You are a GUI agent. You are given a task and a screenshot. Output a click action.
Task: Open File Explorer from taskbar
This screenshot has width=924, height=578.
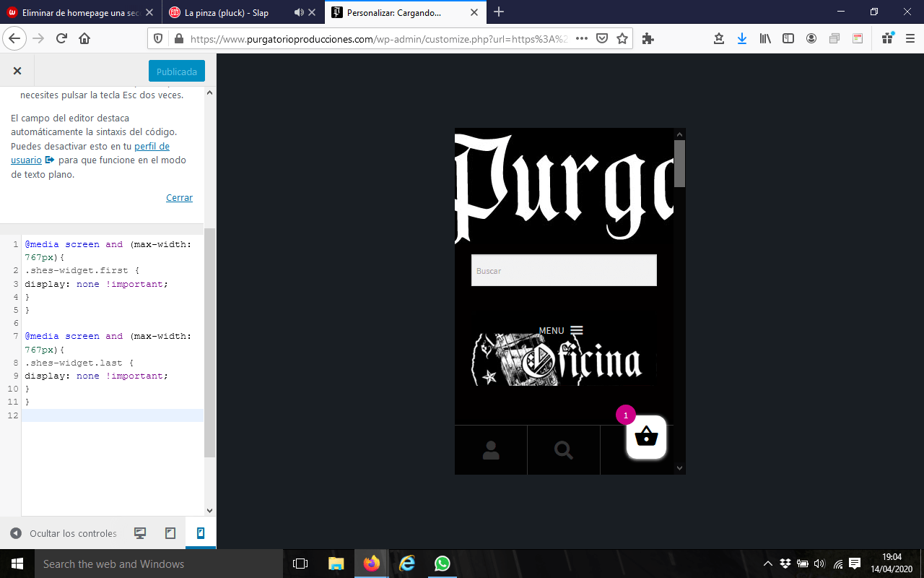point(336,564)
